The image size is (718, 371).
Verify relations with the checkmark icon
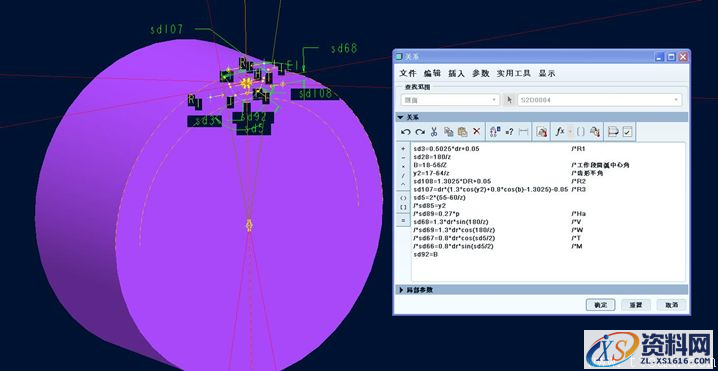(627, 132)
